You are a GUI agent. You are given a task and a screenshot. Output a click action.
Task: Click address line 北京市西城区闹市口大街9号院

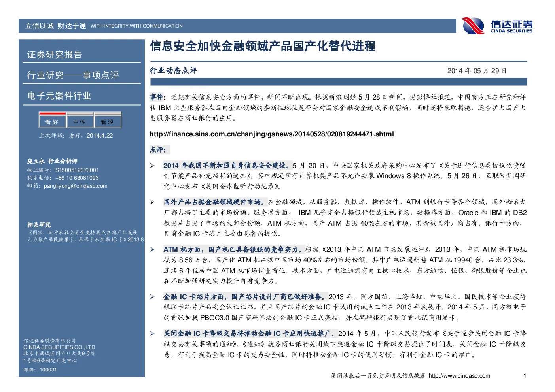pos(59,353)
